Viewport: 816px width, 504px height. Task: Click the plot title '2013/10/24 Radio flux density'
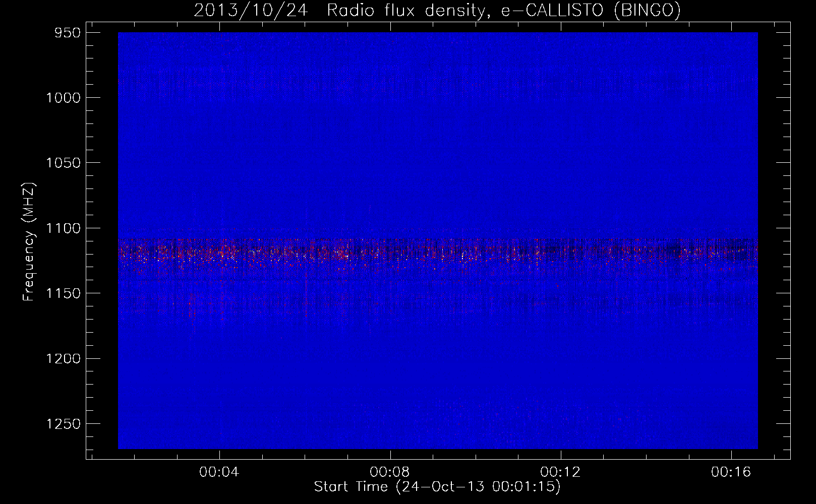coord(437,10)
